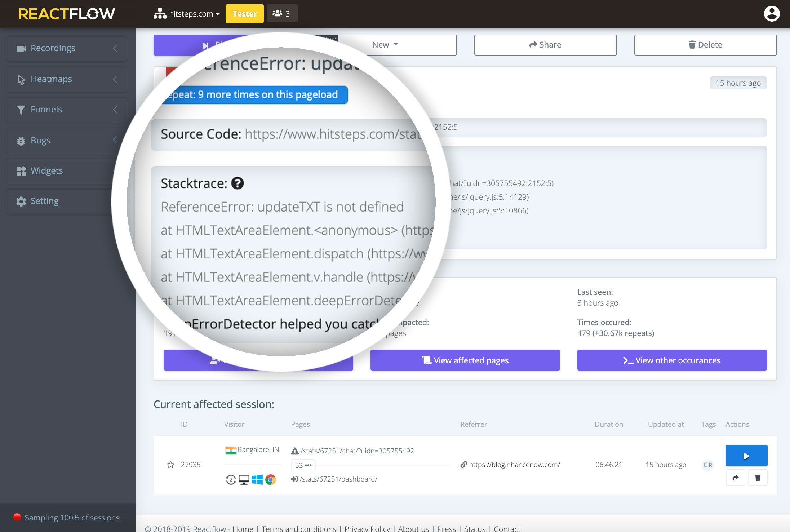
Task: Click the Duration column header
Action: [609, 424]
